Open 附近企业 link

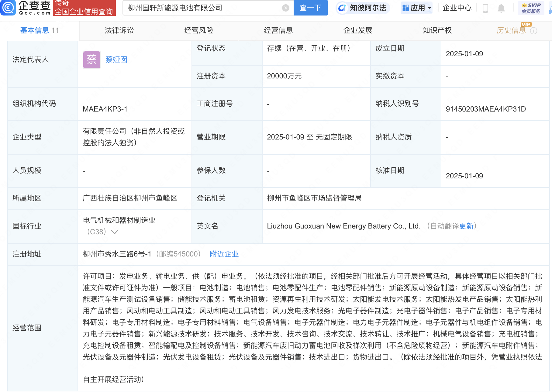224,254
